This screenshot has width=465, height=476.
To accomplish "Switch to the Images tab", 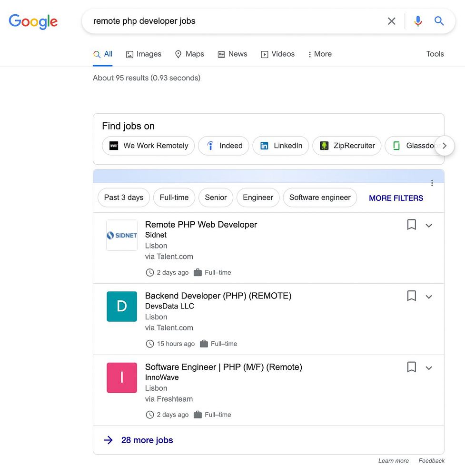I will pos(144,54).
